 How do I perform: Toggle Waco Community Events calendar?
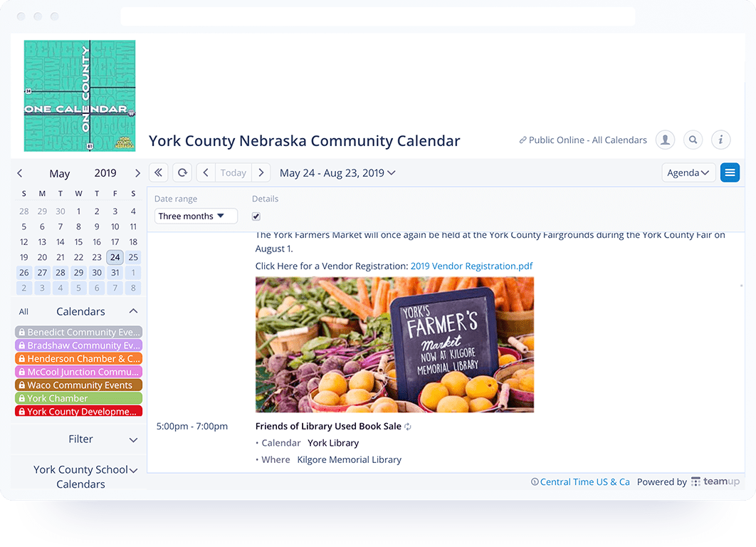78,385
